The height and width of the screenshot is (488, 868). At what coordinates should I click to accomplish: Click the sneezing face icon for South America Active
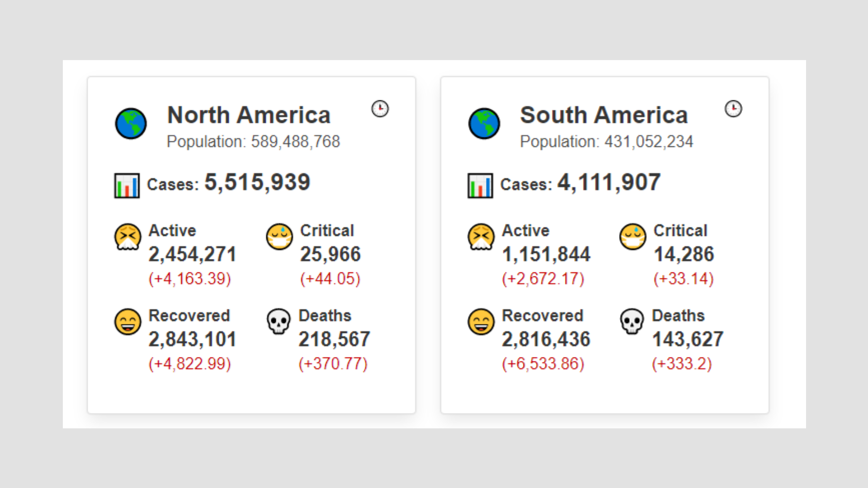click(481, 236)
